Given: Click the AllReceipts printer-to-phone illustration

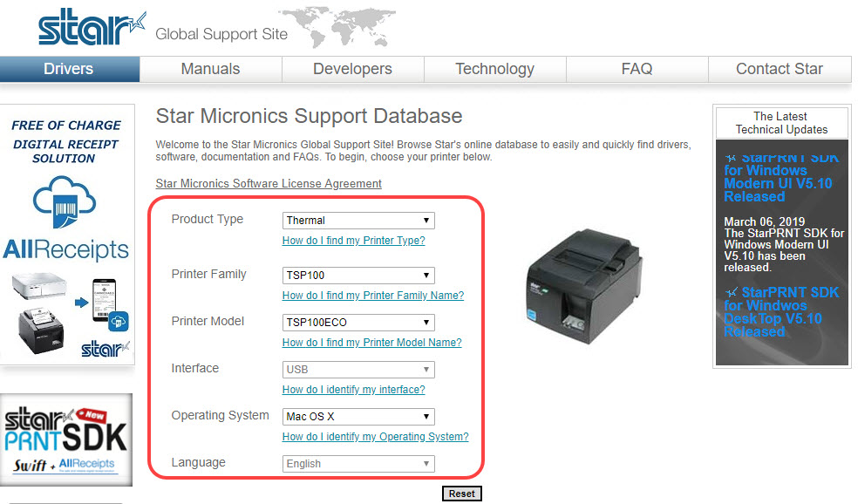Looking at the screenshot, I should point(70,313).
